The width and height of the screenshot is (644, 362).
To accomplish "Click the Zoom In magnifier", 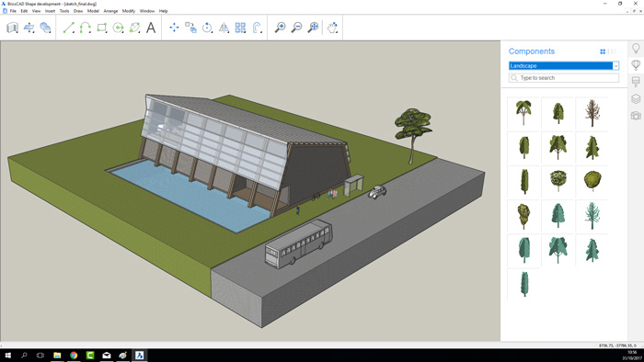I will [280, 28].
